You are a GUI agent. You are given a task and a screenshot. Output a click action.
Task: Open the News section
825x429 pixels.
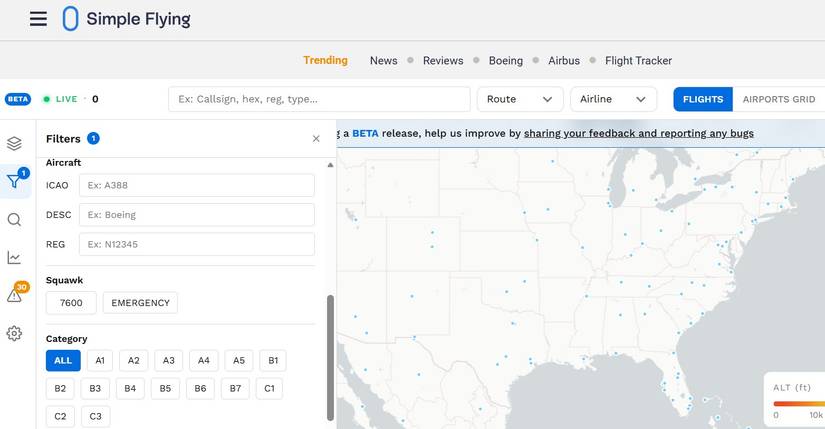tap(384, 61)
